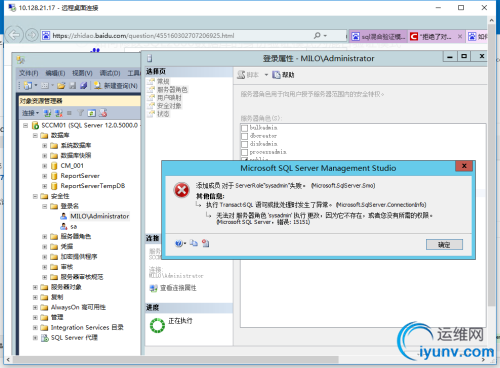Expand the CM_001 database node
500x368 pixels.
pyautogui.click(x=44, y=166)
